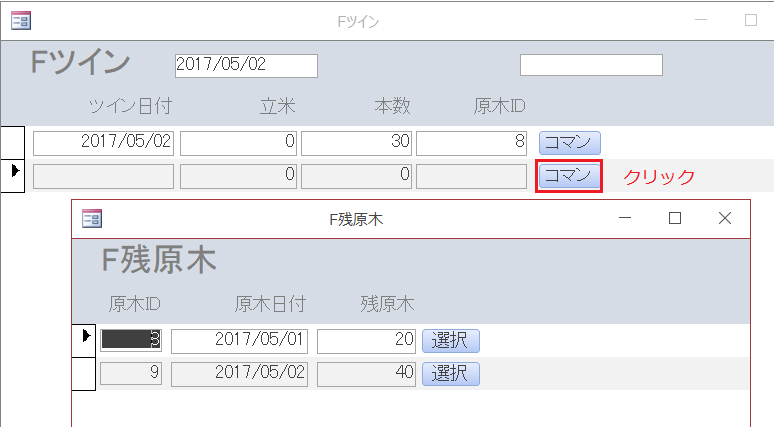Close the F残原木 window
Viewport: 774px width, 427px height.
[x=725, y=218]
